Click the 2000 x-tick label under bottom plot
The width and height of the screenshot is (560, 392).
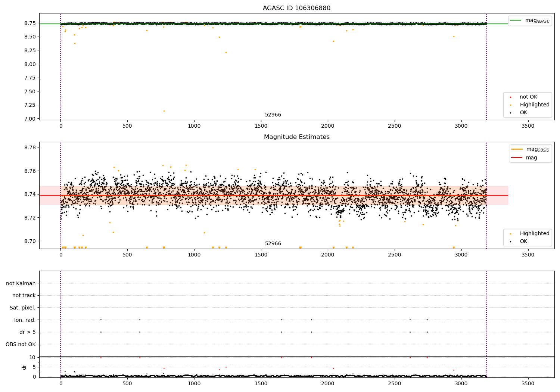pyautogui.click(x=328, y=384)
